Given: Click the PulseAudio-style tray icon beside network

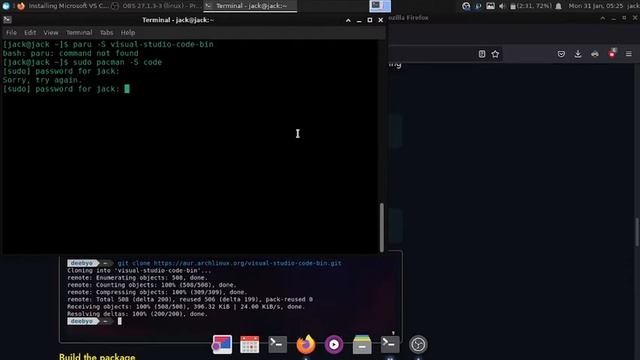Looking at the screenshot, I should point(478,6).
